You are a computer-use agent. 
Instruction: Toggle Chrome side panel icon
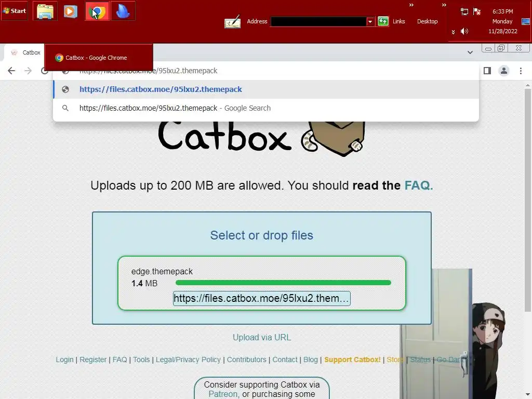(487, 71)
